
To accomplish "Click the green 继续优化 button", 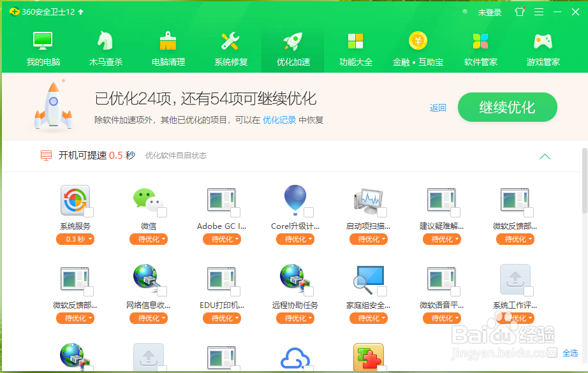I will click(x=507, y=107).
